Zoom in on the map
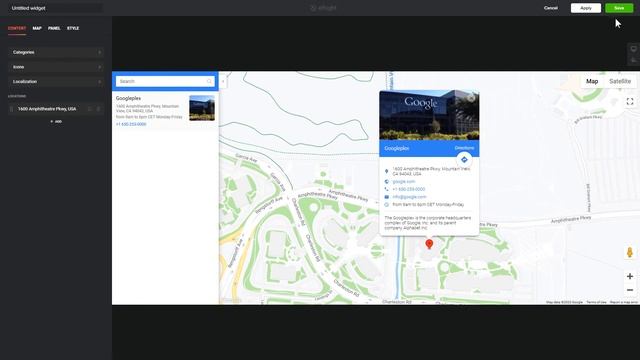This screenshot has width=640, height=360. point(630,276)
